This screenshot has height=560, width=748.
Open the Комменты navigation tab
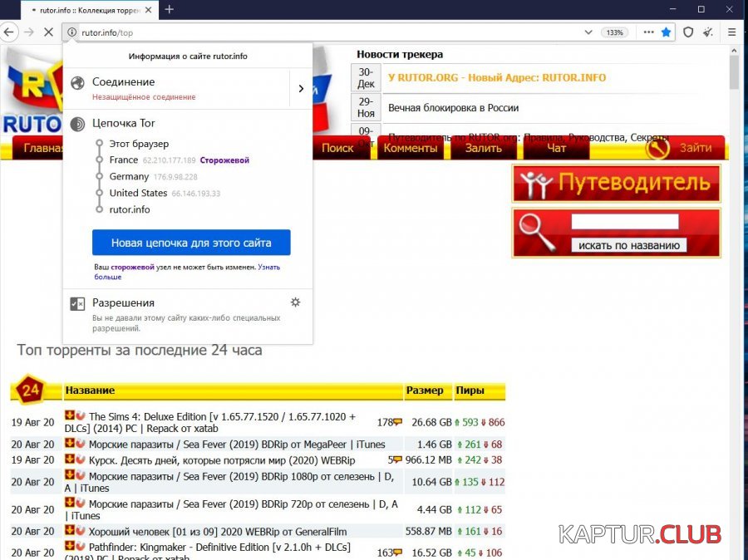coord(411,148)
